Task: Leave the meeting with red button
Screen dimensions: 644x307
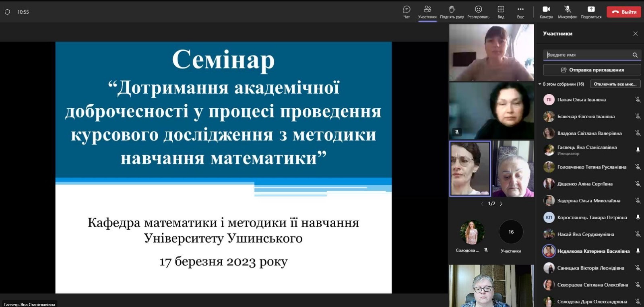Action: pos(623,12)
